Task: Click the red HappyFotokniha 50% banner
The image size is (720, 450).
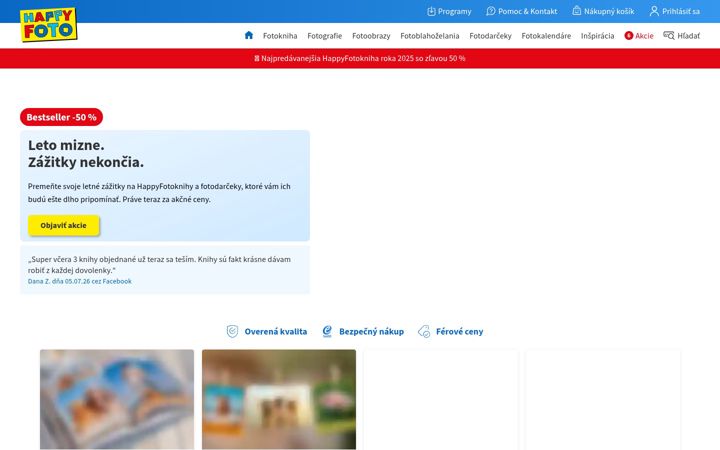Action: pos(360,58)
